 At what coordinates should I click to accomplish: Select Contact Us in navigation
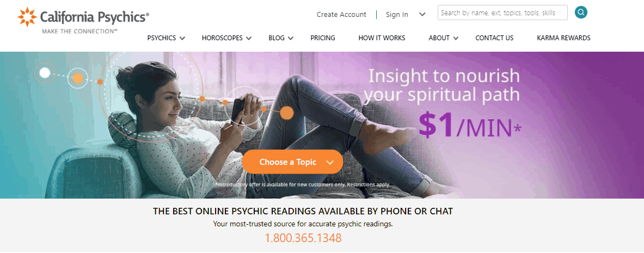(494, 38)
